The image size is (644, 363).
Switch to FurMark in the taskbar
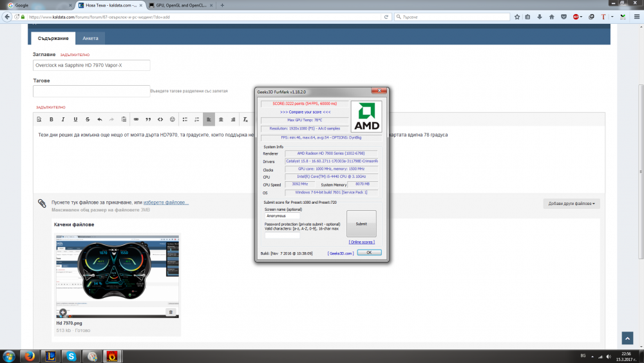click(112, 356)
